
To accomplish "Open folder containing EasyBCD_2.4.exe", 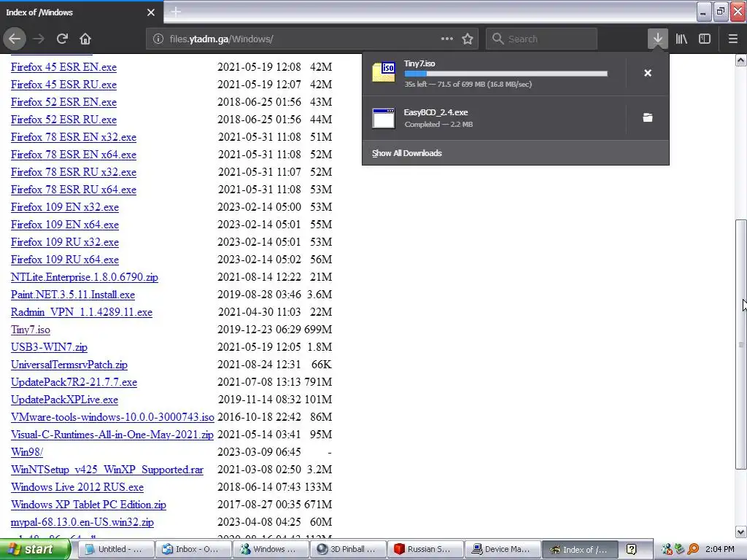I will pos(648,117).
